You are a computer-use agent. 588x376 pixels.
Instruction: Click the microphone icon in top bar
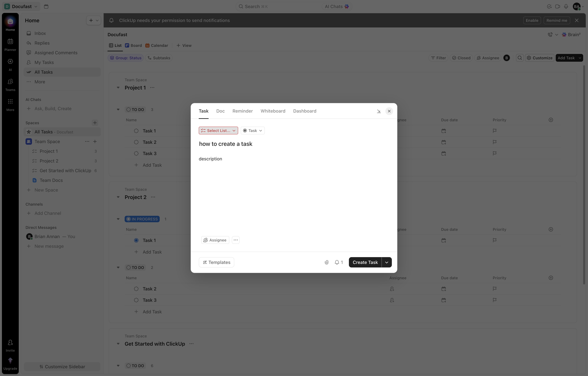[566, 7]
